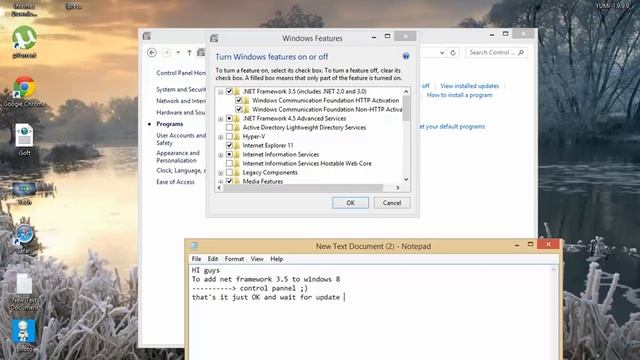
Task: Click the Control Panel forward arrow
Action: pyautogui.click(x=167, y=53)
